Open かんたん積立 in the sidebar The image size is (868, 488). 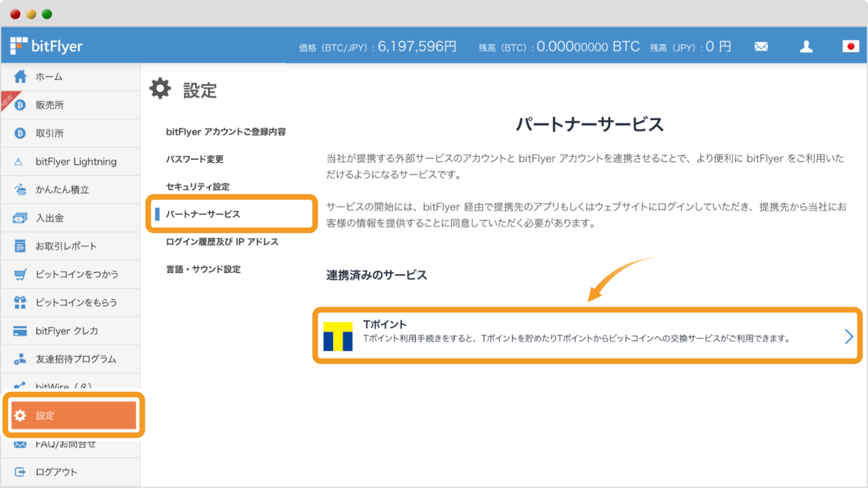70,190
